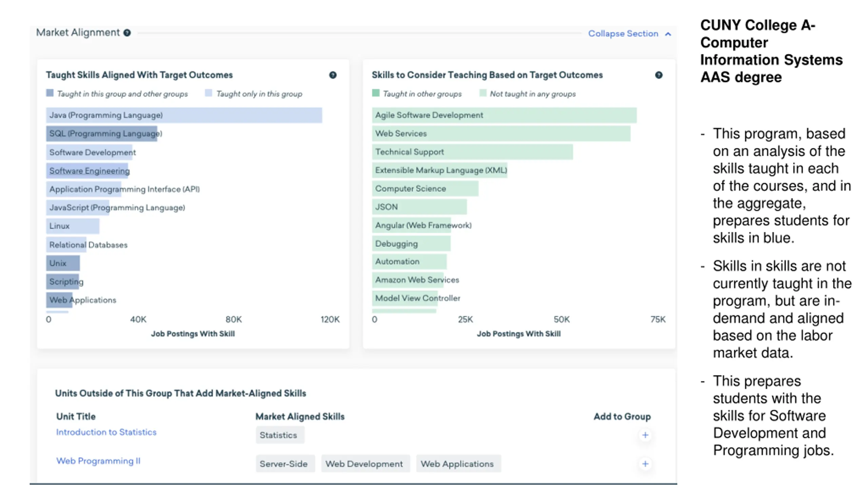Open the Web Programming II unit
Screen dimensions: 868x488
pos(98,461)
